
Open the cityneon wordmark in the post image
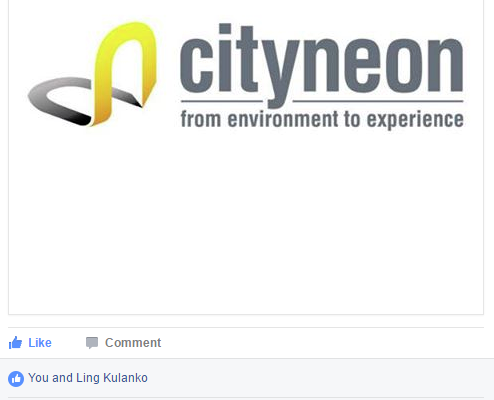coord(322,66)
